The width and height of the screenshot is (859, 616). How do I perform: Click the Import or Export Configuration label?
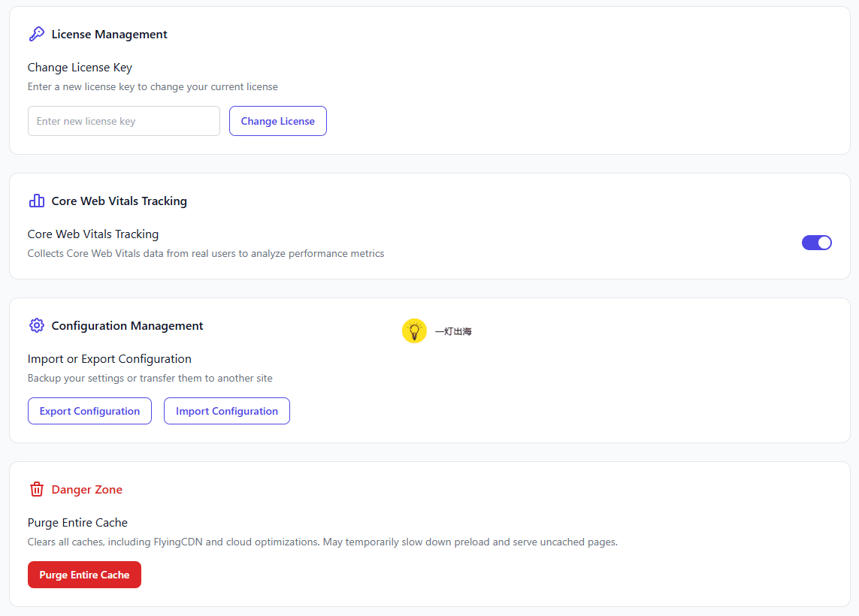(x=110, y=358)
